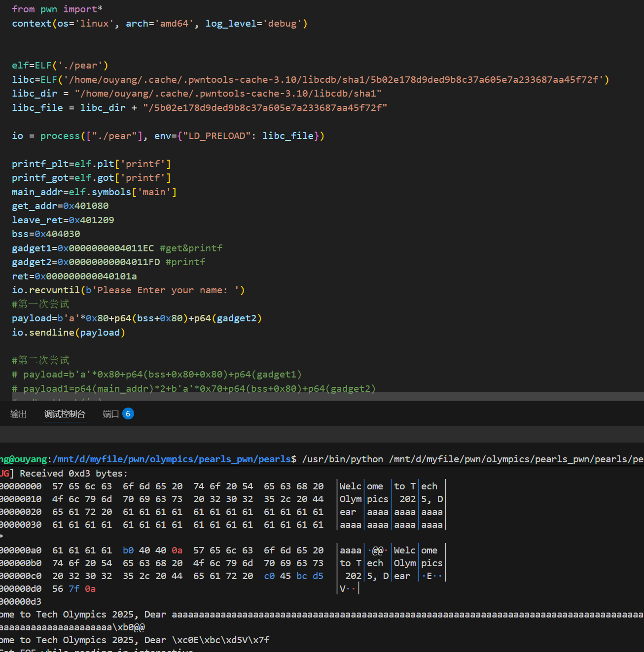Open the 端口 panel tab
This screenshot has width=644, height=652.
[x=110, y=414]
